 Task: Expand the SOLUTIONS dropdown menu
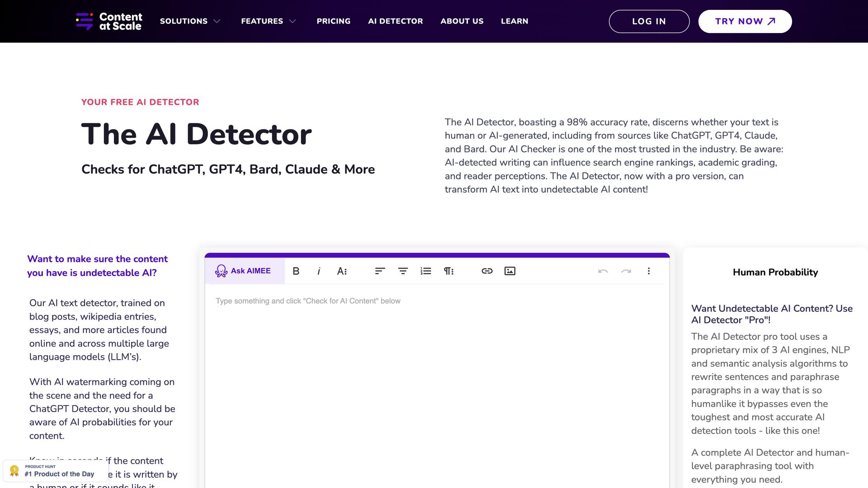189,21
